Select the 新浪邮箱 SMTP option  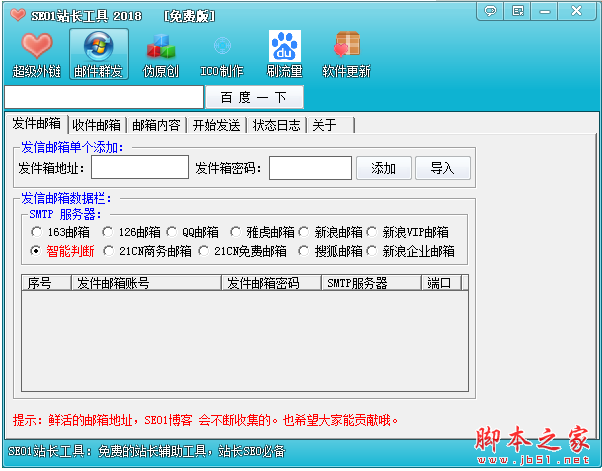(x=331, y=232)
